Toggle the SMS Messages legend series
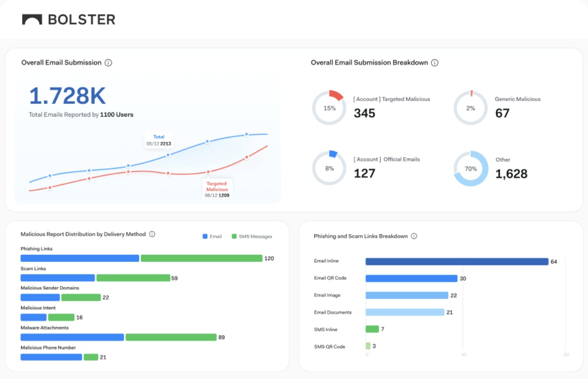 (x=251, y=237)
